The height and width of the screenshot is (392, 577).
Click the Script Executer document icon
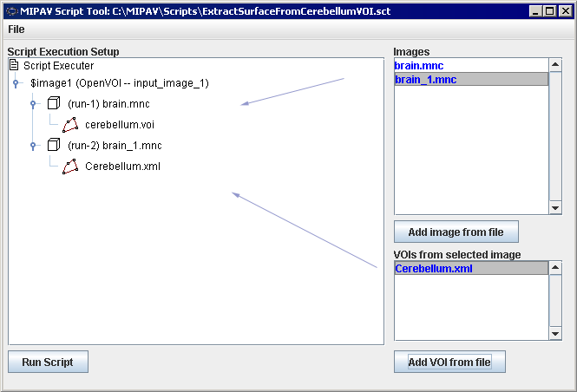[x=14, y=65]
